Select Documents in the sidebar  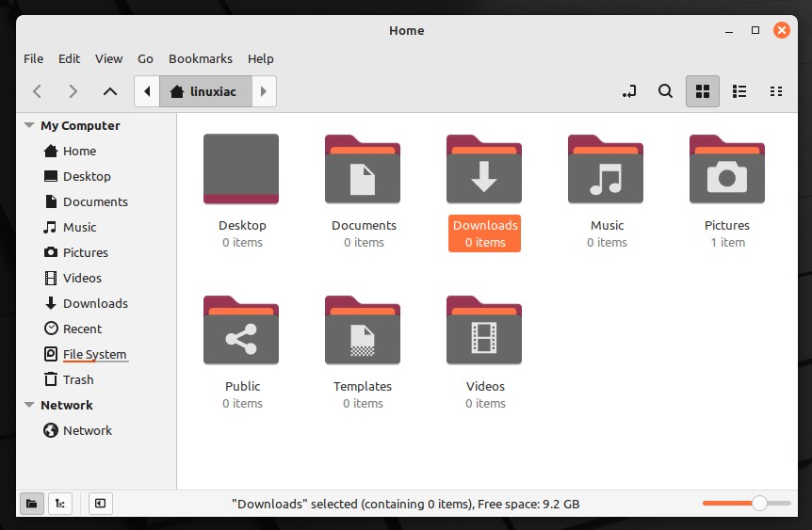tap(98, 201)
